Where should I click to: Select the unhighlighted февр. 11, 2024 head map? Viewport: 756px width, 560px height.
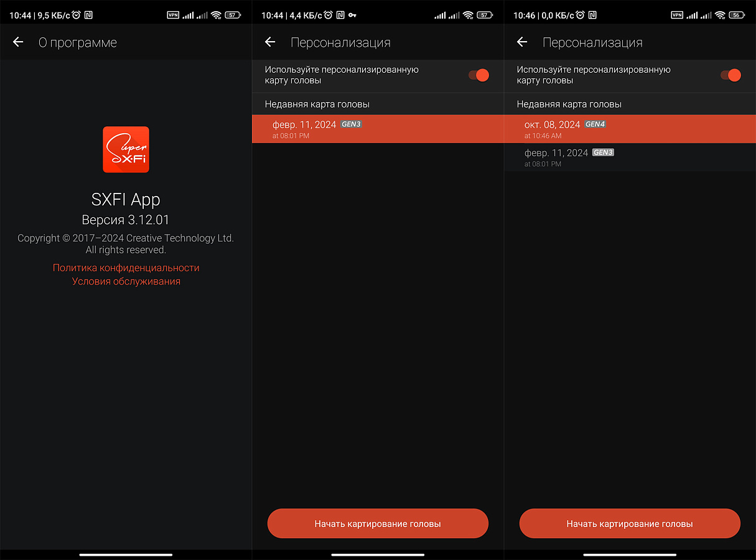(630, 157)
